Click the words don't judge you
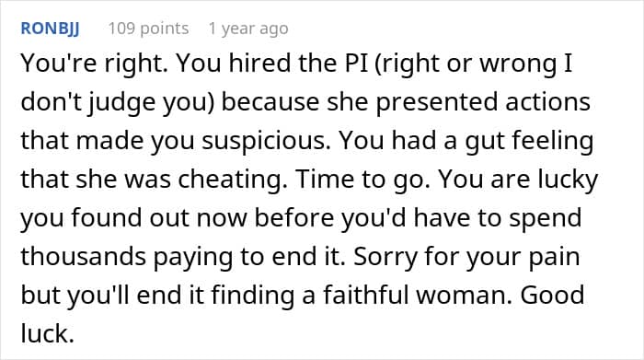644x360 pixels. 115,103
